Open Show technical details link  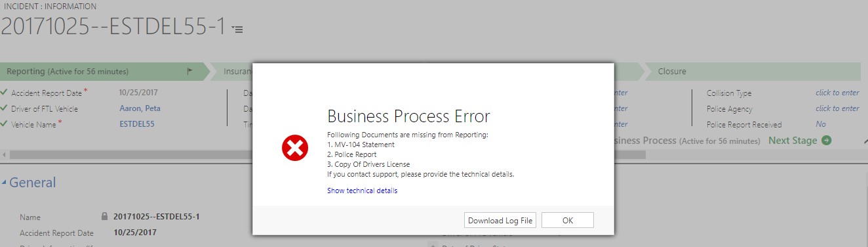pyautogui.click(x=362, y=191)
